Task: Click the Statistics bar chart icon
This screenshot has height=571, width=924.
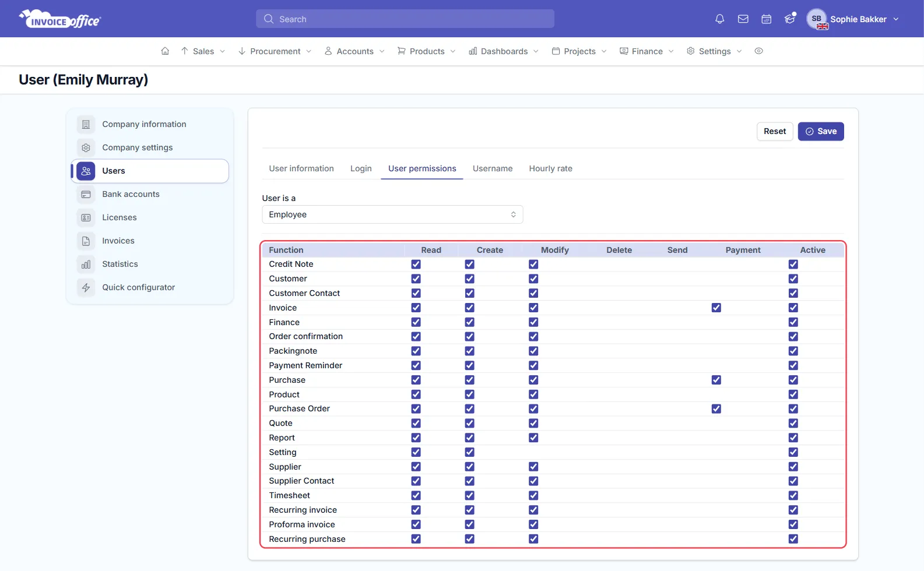Action: [x=86, y=264]
